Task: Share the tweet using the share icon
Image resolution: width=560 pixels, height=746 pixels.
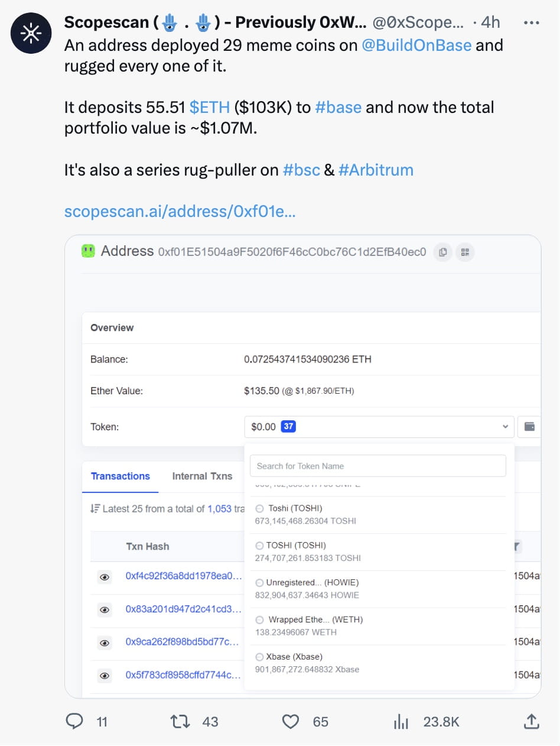Action: click(530, 721)
